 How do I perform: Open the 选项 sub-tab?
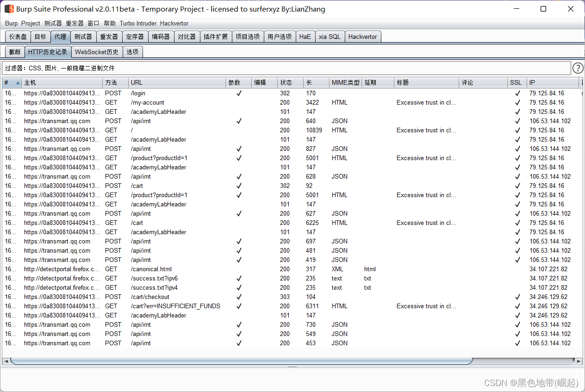tap(132, 52)
